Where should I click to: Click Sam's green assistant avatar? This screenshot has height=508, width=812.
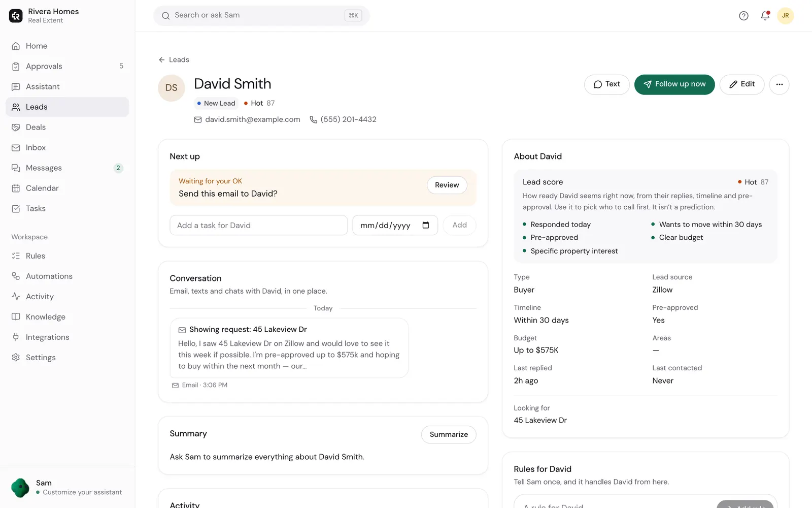coord(20,488)
